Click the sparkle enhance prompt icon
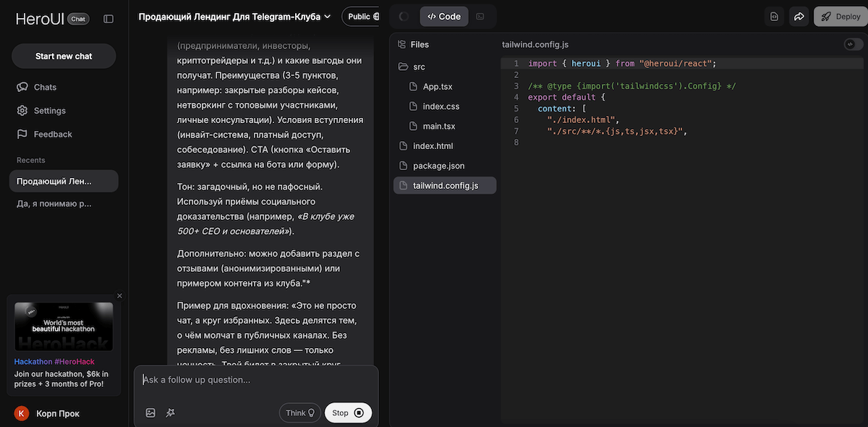868x427 pixels. coord(171,413)
